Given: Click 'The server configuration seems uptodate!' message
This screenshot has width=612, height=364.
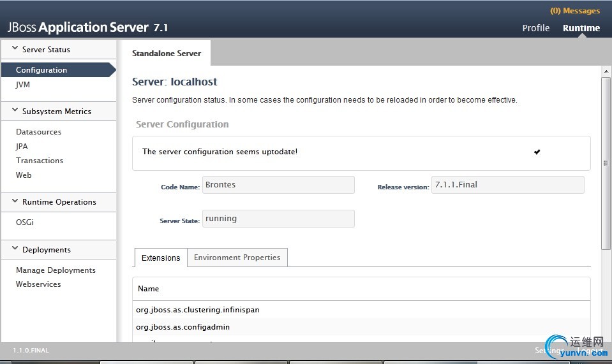Looking at the screenshot, I should point(220,152).
